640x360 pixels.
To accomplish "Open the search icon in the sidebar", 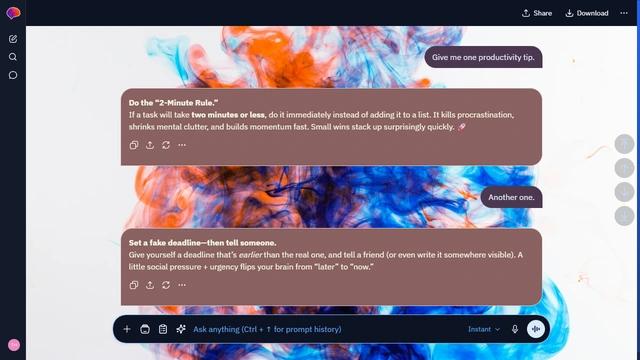I will (13, 57).
